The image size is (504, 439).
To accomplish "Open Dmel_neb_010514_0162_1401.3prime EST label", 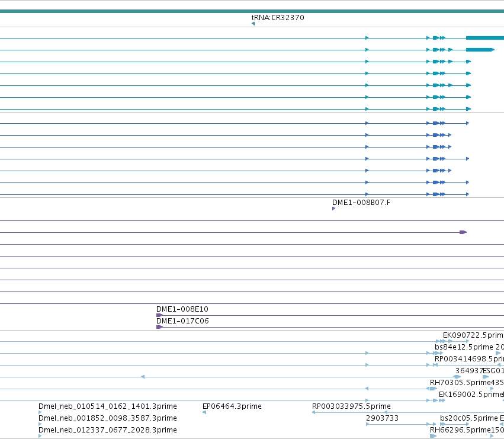I will click(108, 406).
